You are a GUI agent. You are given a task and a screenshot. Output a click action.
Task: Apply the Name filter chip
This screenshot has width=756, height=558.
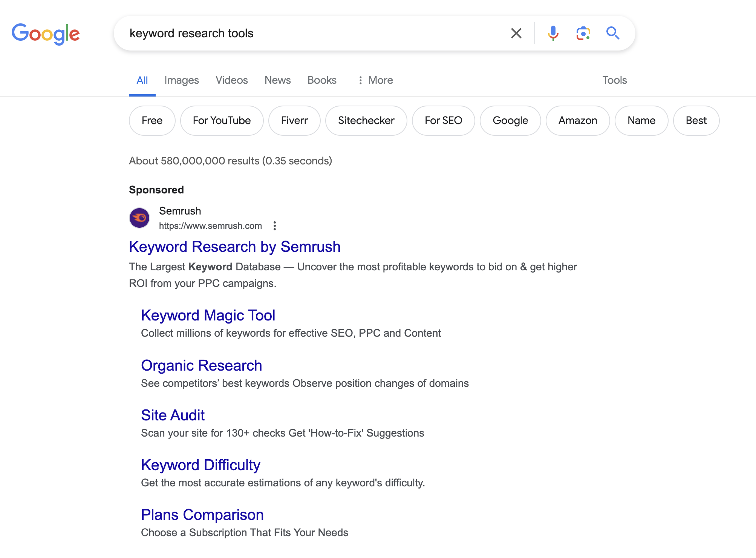point(641,121)
